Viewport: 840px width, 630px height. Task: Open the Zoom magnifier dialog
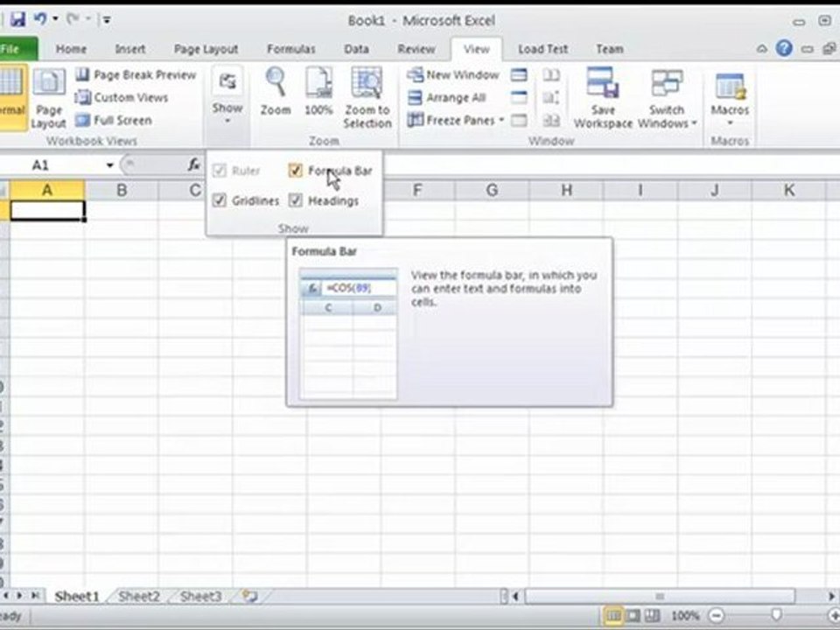pos(276,91)
